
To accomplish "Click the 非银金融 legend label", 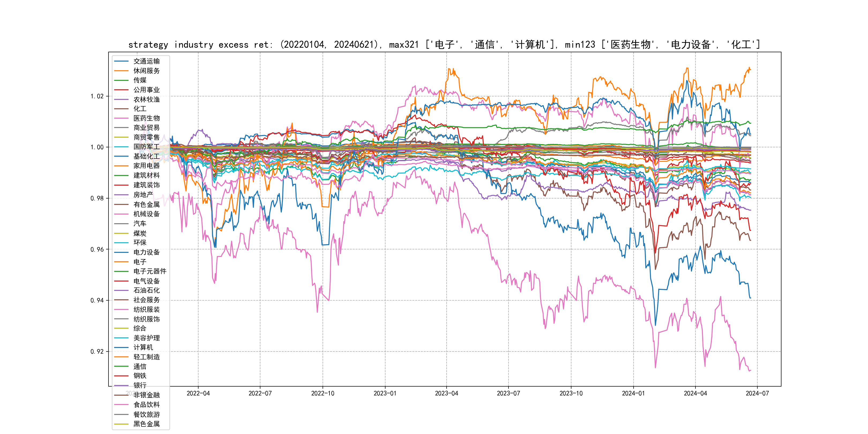I will (146, 395).
